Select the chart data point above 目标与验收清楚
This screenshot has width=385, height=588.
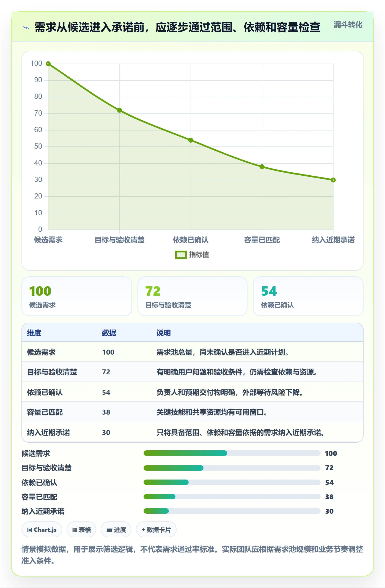coord(119,110)
